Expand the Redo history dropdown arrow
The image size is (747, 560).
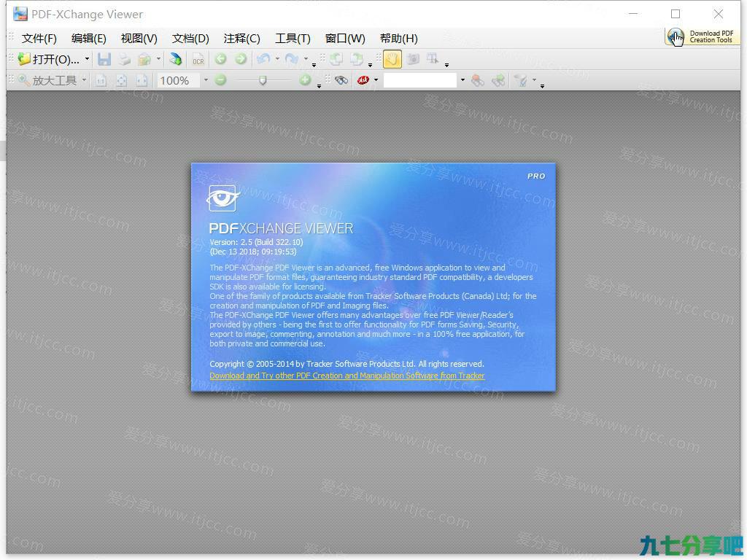(x=306, y=59)
